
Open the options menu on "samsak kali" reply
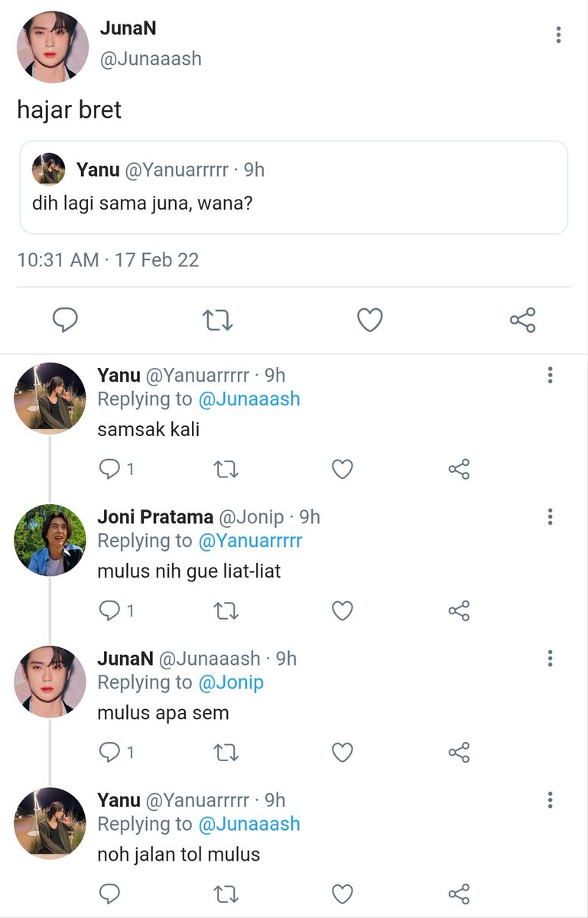click(550, 375)
